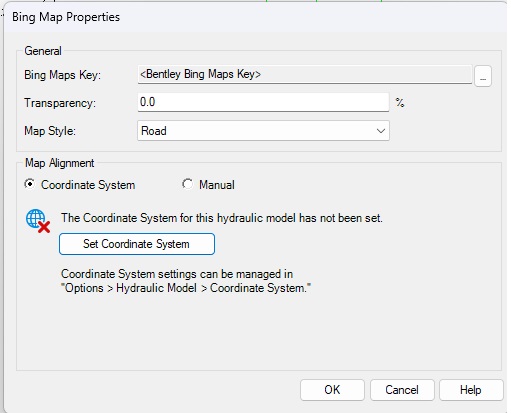Click the Map Alignment group heading
The image size is (511, 413).
[x=60, y=163]
